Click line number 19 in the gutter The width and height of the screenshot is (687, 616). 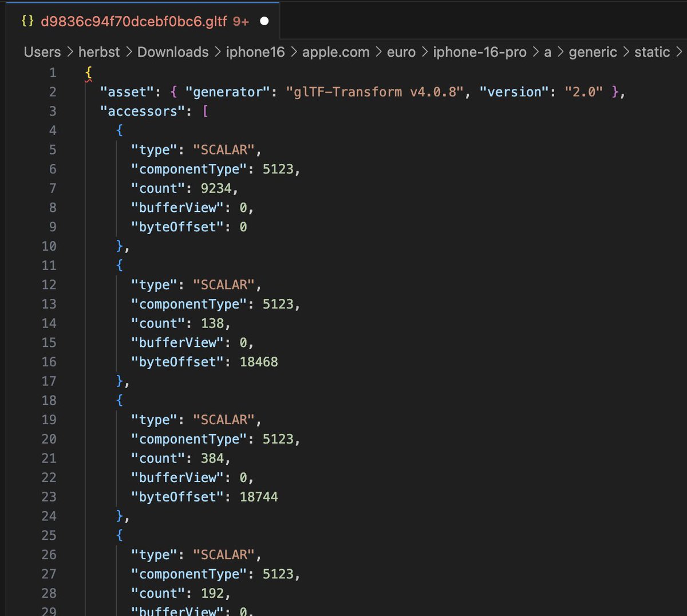pyautogui.click(x=49, y=420)
